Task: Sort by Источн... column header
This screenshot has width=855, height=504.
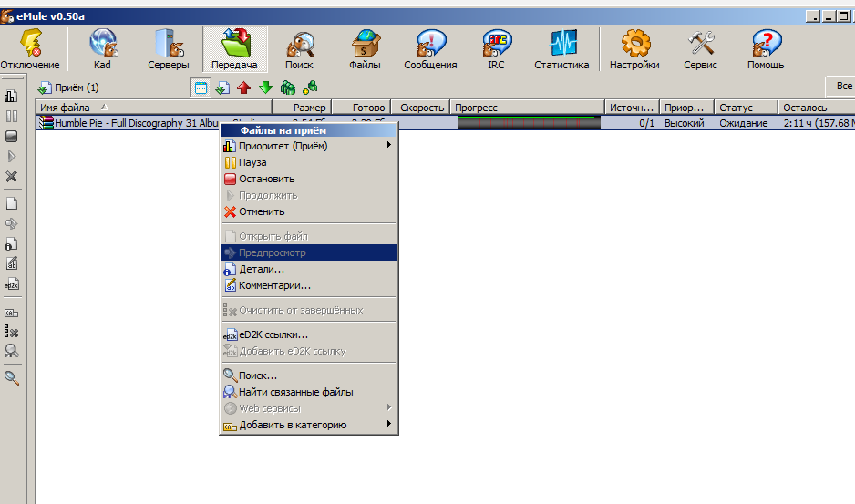Action: [x=632, y=108]
